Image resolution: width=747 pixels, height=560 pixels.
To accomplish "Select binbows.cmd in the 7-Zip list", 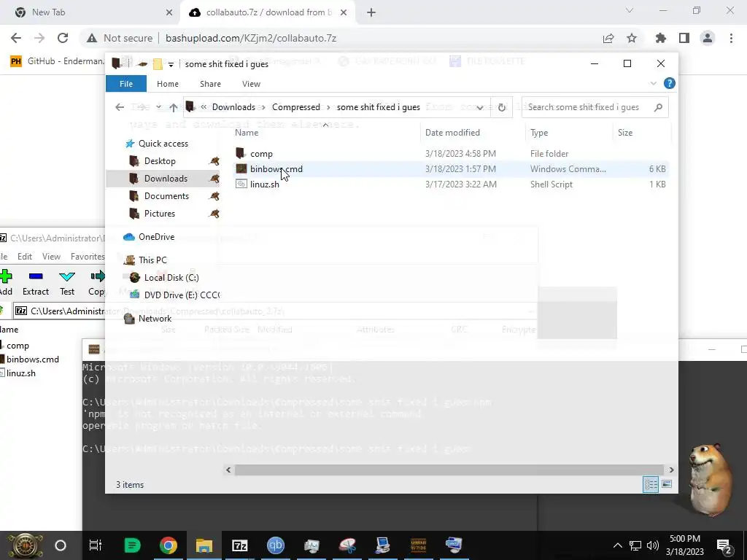I will coord(32,359).
